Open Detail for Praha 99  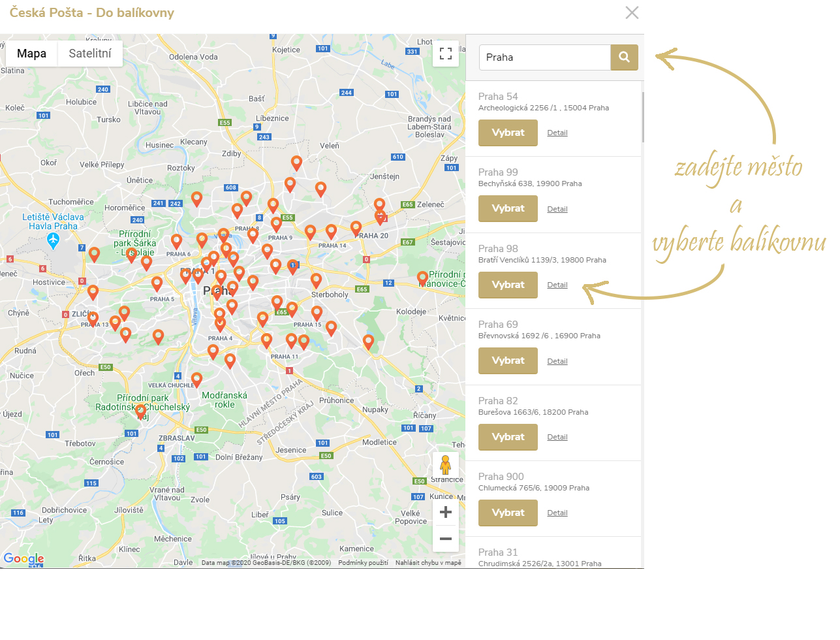click(x=557, y=209)
